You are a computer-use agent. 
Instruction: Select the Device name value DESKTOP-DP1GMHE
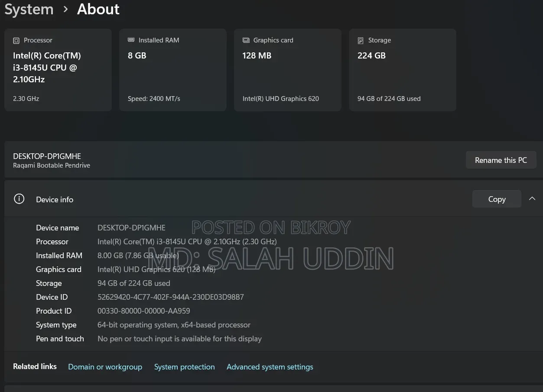131,228
